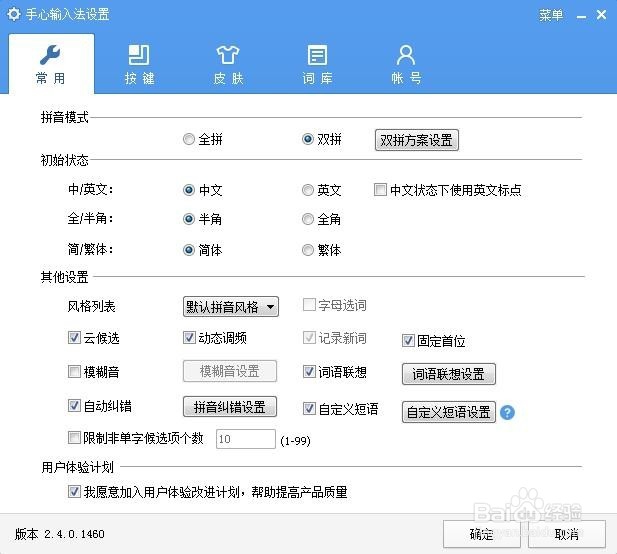
Task: Select the 简体 radio button
Action: 189,250
